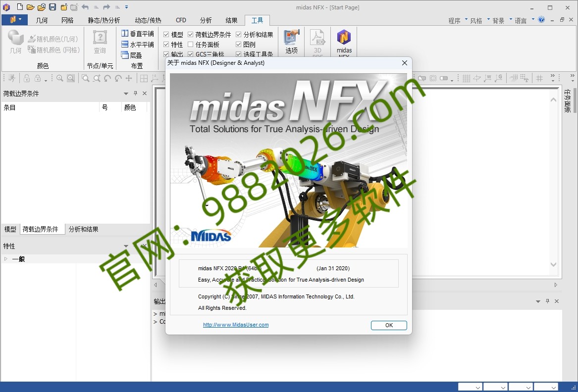This screenshot has width=578, height=392.
Task: Switch to the 网格 (Mesh) ribbon tab
Action: point(67,20)
